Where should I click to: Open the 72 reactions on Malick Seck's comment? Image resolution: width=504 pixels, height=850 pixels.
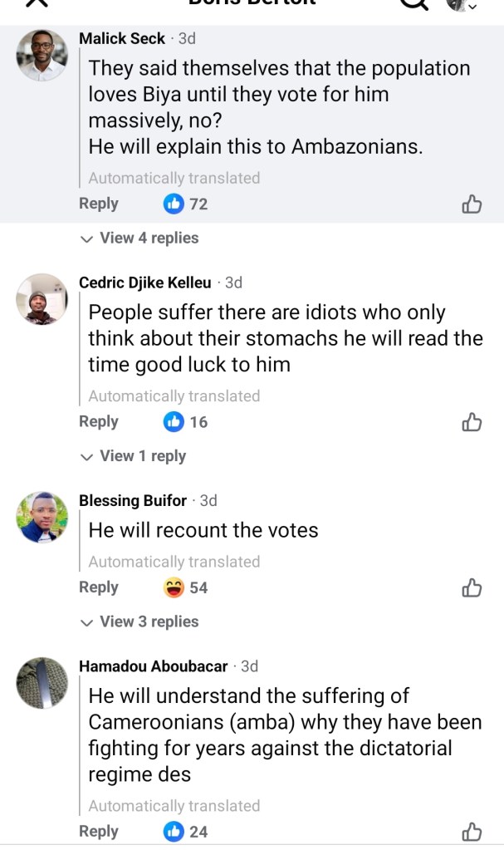(187, 204)
